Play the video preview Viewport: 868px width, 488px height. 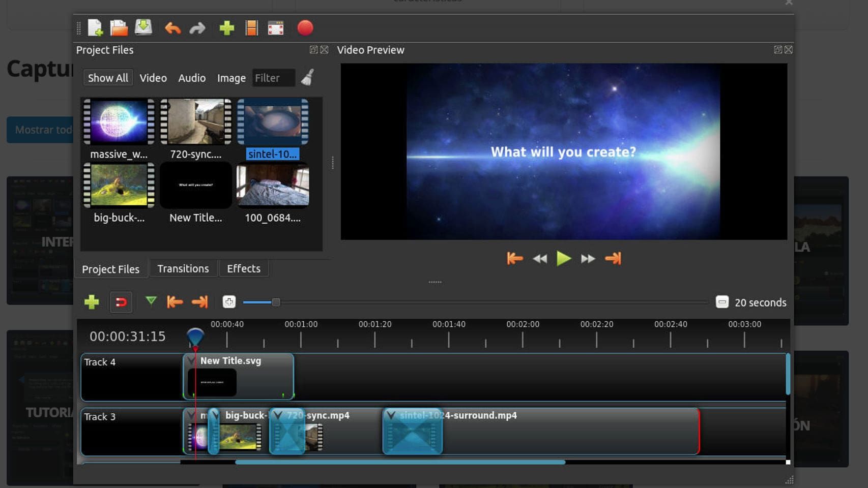click(x=563, y=258)
